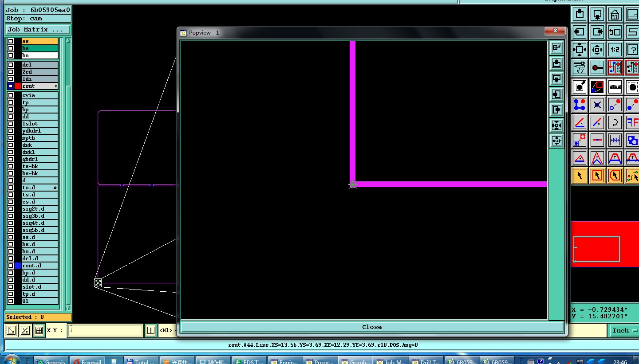Click the first snap mode icon left of X Y
The height and width of the screenshot is (364, 639).
point(11,330)
